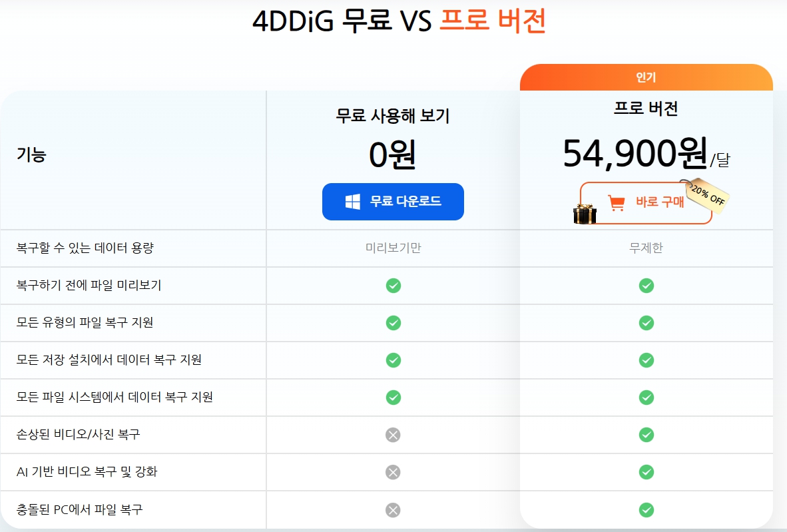Click the 바로 구매 button
The width and height of the screenshot is (787, 532).
pyautogui.click(x=646, y=203)
